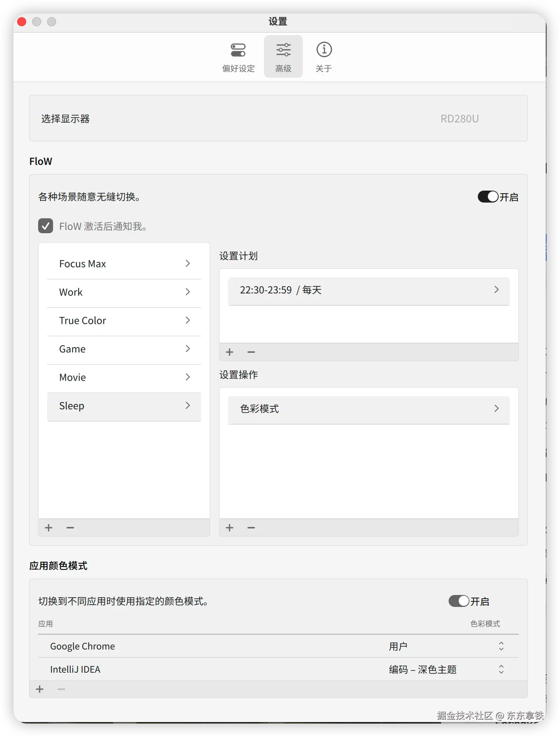Select the Google Chrome app row
The width and height of the screenshot is (560, 737).
click(x=278, y=646)
